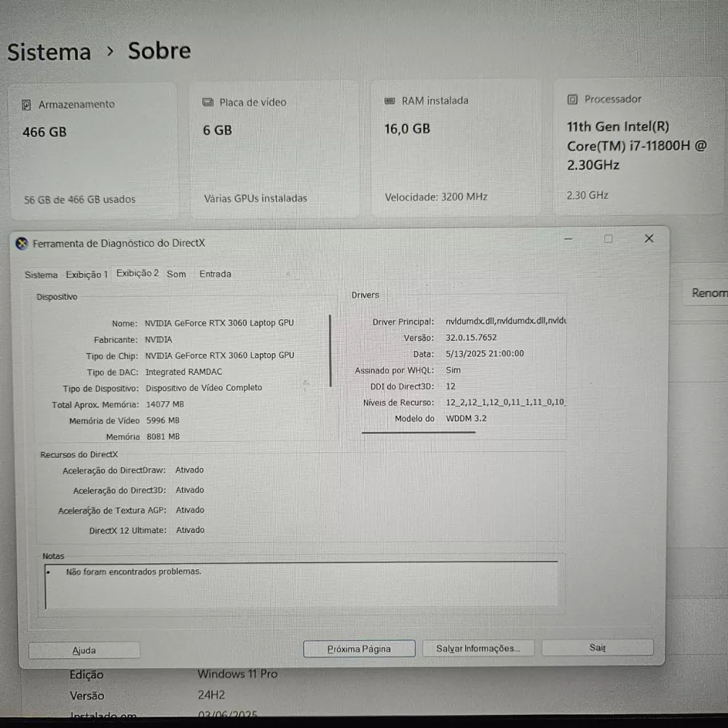This screenshot has height=728, width=728.
Task: Switch to the Sistema tab in DirectX tool
Action: (x=41, y=275)
